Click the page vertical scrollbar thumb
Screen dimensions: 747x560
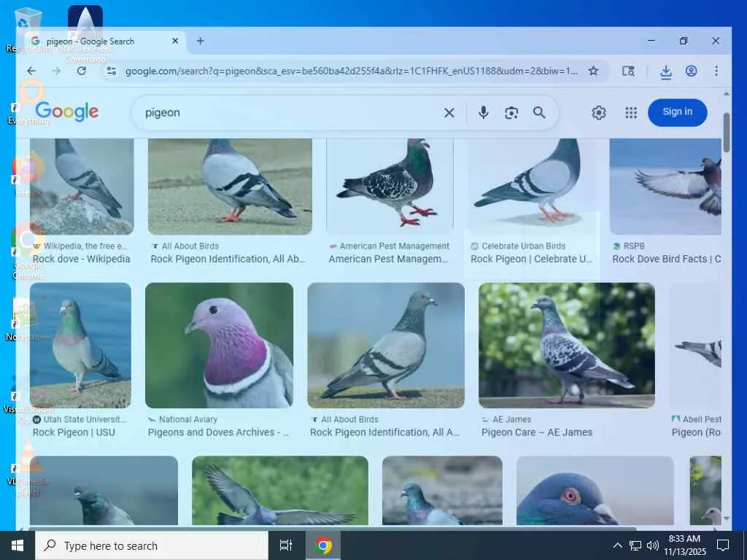tap(726, 133)
